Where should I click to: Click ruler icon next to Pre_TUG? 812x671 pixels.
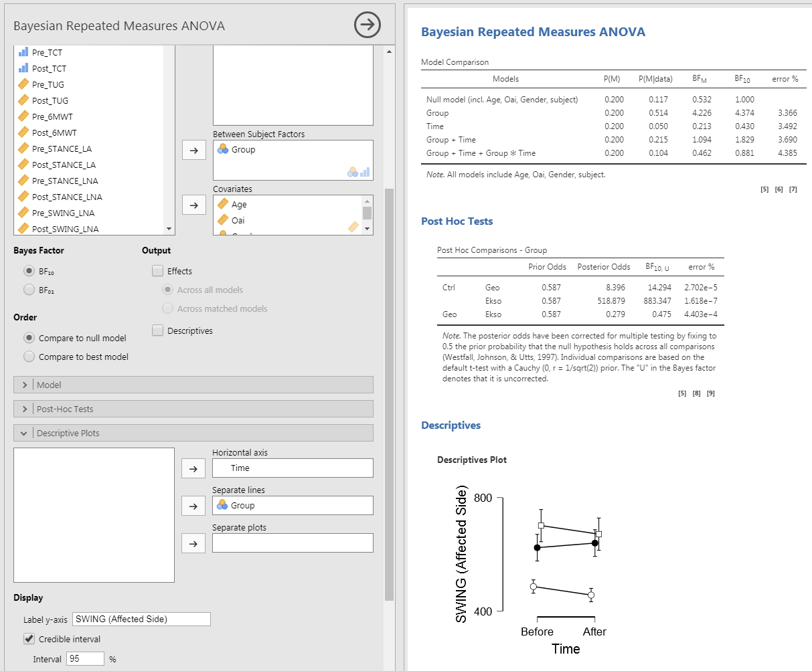pos(23,84)
